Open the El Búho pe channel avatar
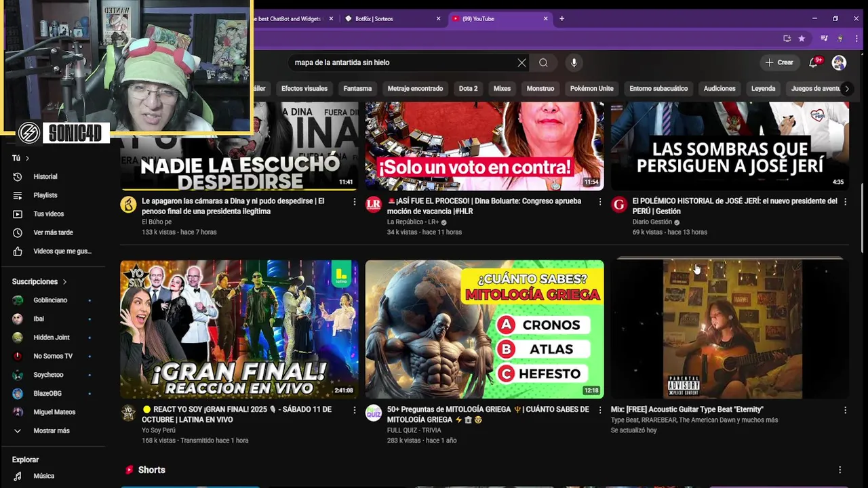The image size is (868, 488). click(128, 205)
